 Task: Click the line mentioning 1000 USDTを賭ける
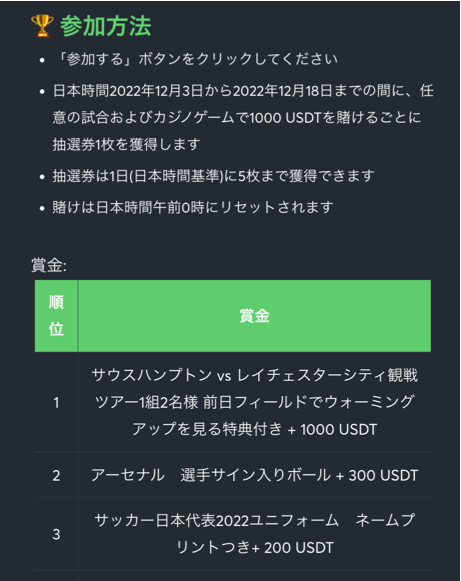click(x=237, y=117)
